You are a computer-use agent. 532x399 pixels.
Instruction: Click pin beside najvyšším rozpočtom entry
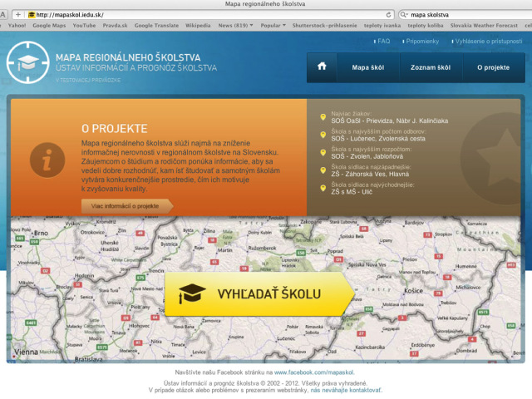323,153
